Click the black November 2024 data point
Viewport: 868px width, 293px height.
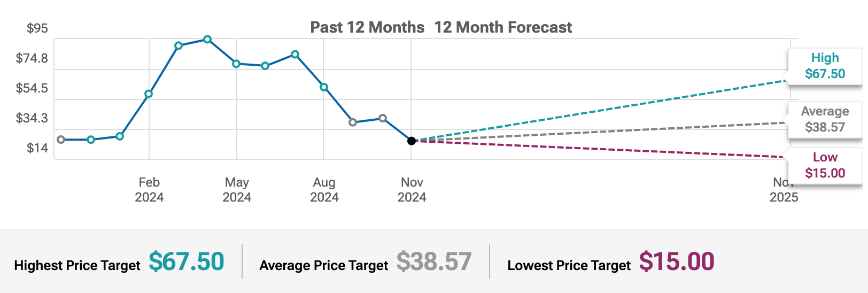[x=412, y=141]
